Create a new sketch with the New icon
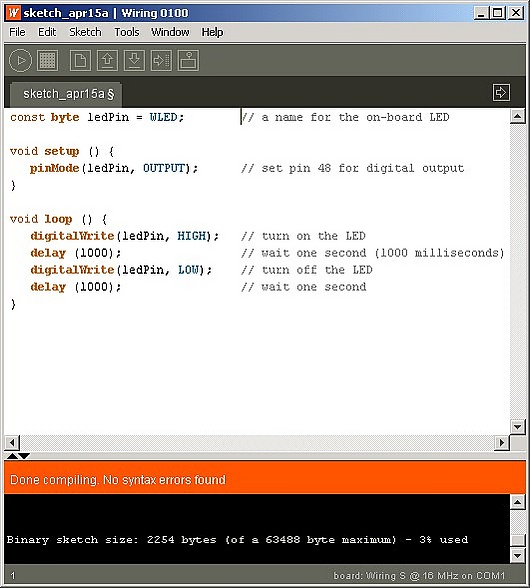 [80, 60]
